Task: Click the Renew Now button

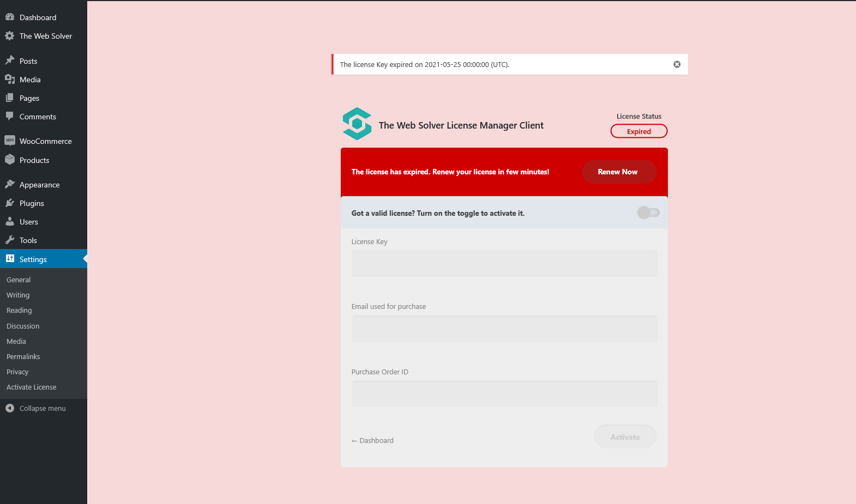Action: [619, 172]
